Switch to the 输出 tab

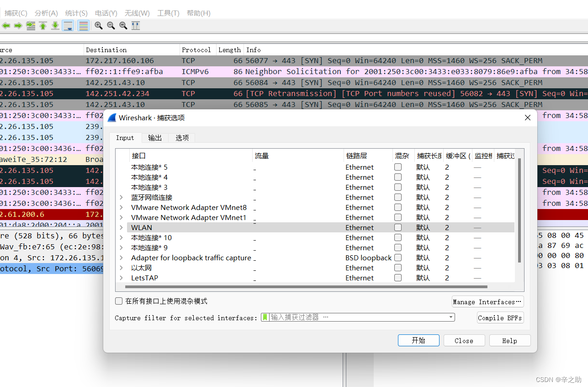[155, 138]
